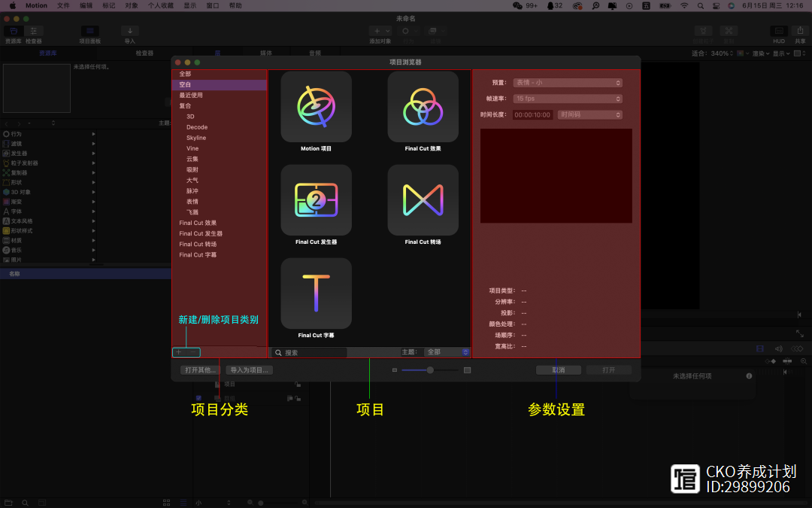Select the Final Cut 效果 template icon
The width and height of the screenshot is (812, 508).
(x=423, y=107)
